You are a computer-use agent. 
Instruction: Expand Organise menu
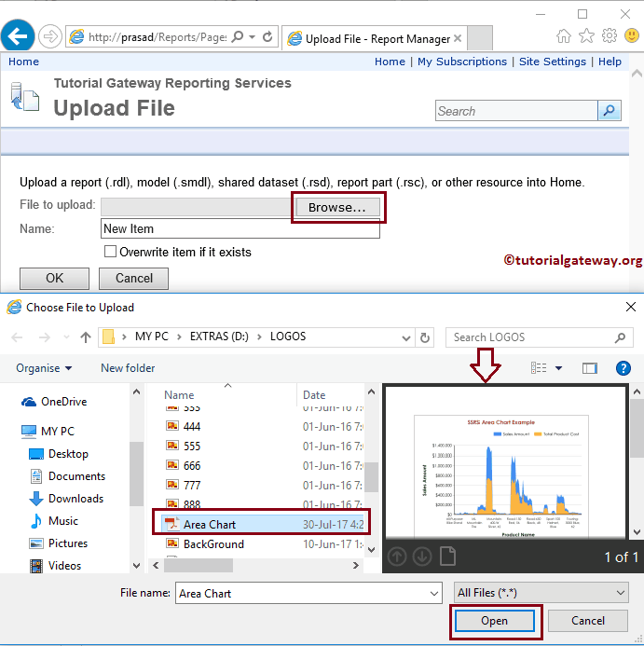click(x=44, y=368)
